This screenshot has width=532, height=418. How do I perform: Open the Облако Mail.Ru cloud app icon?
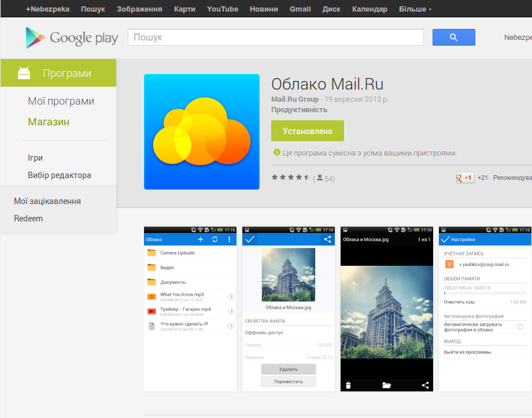(202, 132)
